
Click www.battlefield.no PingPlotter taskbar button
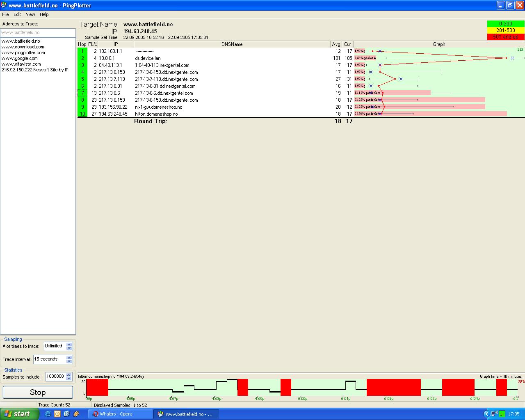coord(186,414)
